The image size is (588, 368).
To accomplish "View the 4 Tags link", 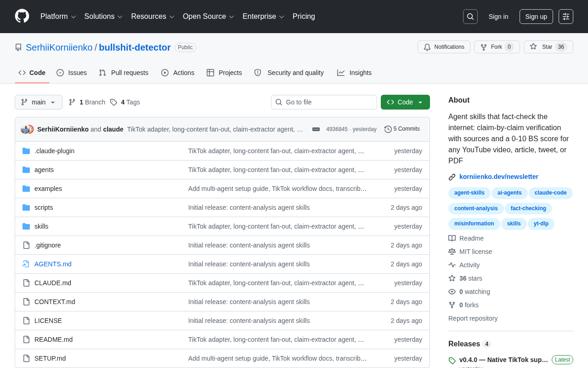I will point(125,102).
